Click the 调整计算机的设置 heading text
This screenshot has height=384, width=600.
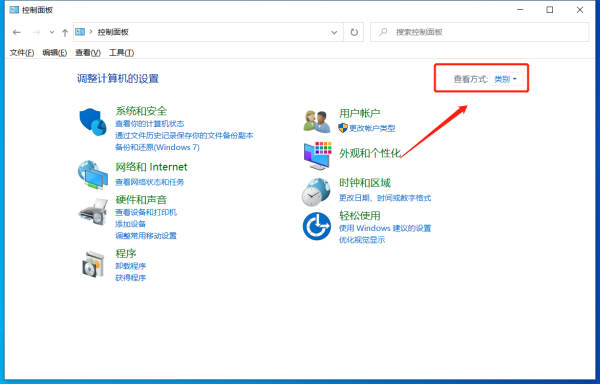pyautogui.click(x=118, y=79)
